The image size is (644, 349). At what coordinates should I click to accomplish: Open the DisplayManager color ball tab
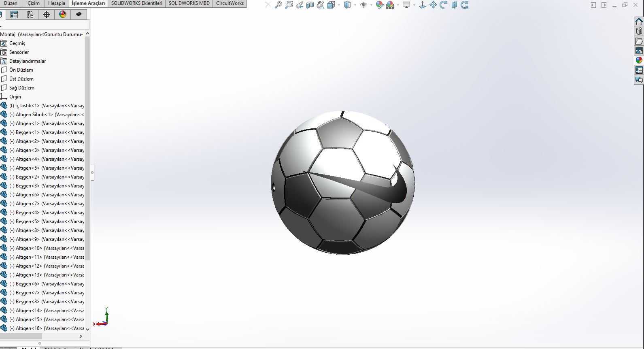coord(63,15)
